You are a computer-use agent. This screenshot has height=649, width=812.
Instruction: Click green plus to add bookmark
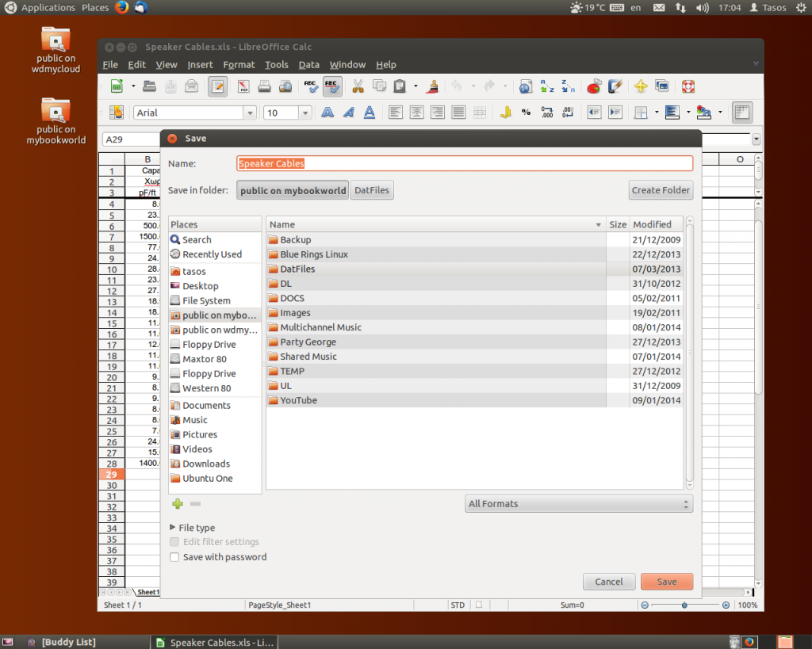[x=178, y=504]
